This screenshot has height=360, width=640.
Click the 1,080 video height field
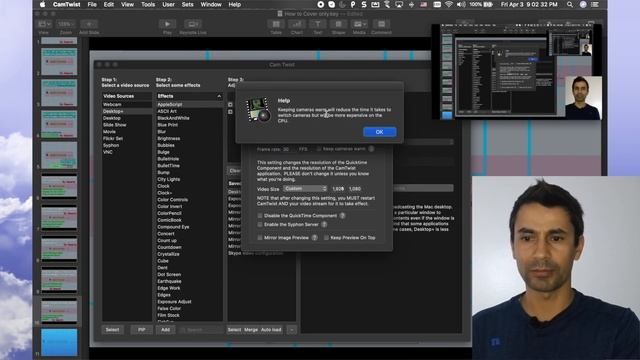[355, 189]
